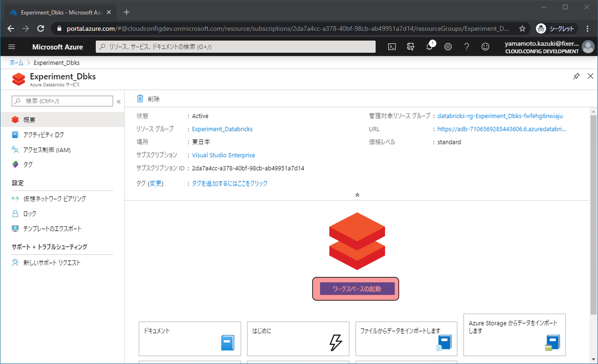Click the sidebar 検索 search field

coord(62,101)
